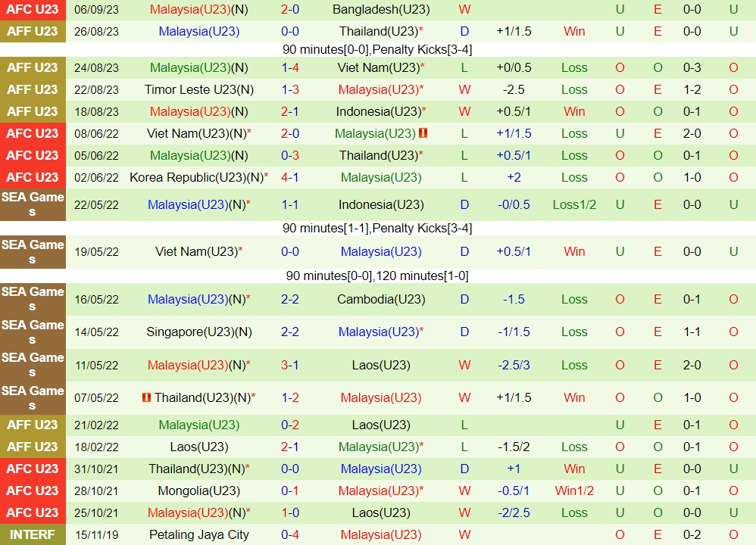The width and height of the screenshot is (756, 545).
Task: Click the handicap -1/1.5 on the Singapore row
Action: [x=514, y=332]
